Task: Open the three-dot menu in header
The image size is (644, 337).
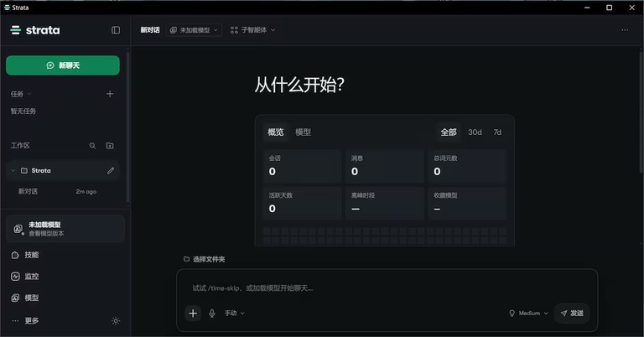Action: pyautogui.click(x=625, y=30)
